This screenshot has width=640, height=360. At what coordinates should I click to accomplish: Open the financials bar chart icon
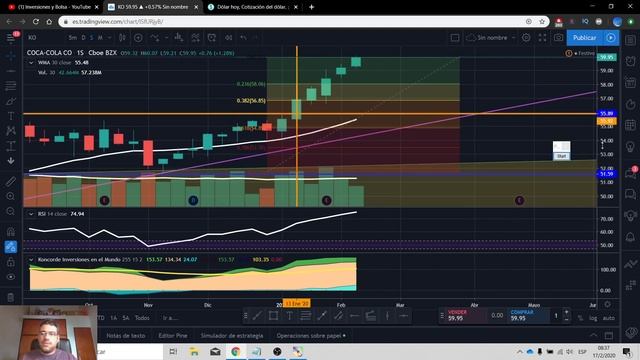(179, 38)
